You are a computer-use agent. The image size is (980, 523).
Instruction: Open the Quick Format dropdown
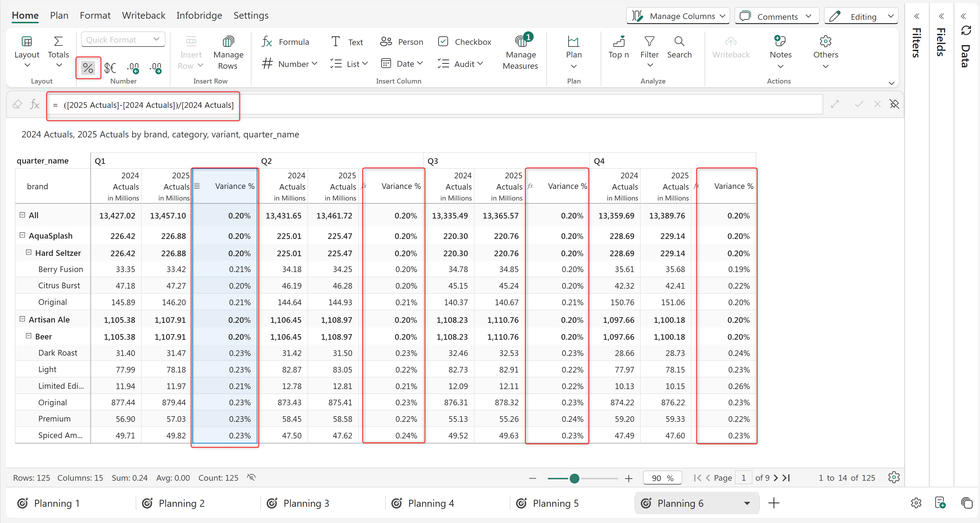pos(123,39)
